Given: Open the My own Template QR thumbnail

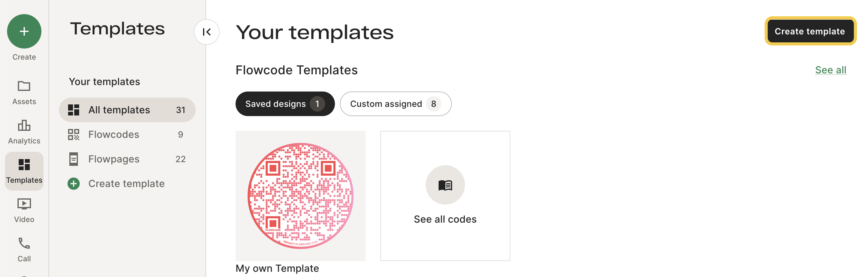Looking at the screenshot, I should pos(301,196).
